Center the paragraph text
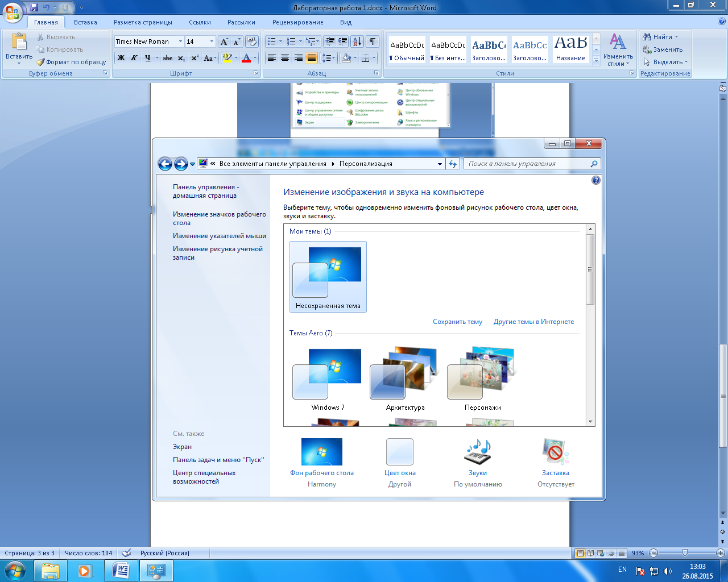 pos(285,58)
